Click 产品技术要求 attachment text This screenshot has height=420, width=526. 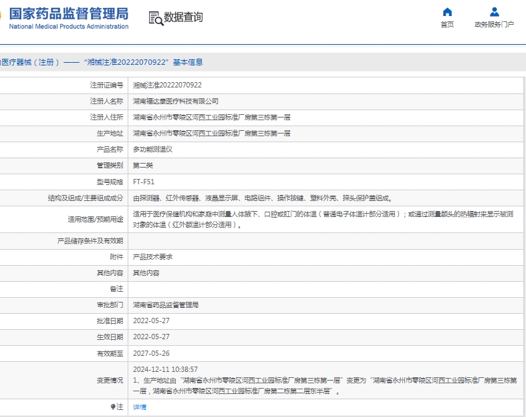(152, 257)
